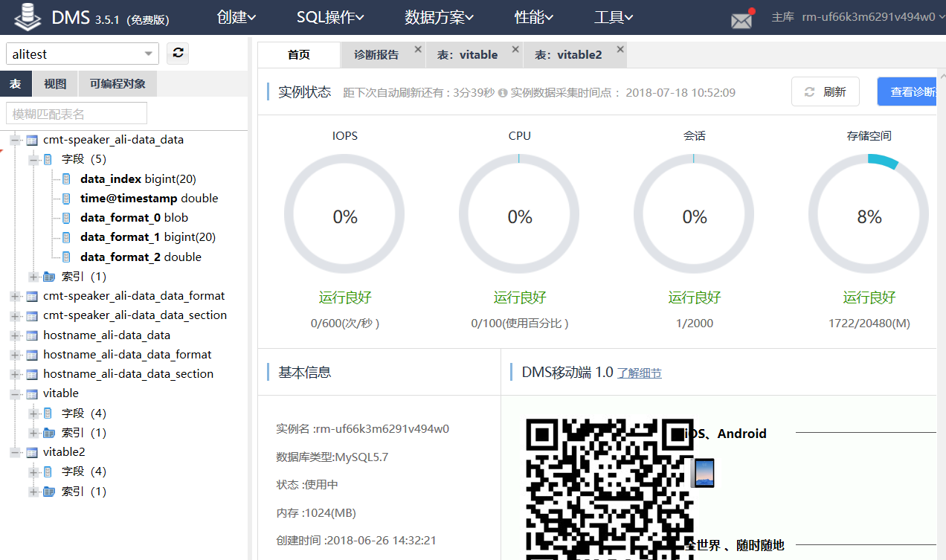
Task: Click table icon of hostname_ali-data_data_section
Action: pyautogui.click(x=31, y=374)
